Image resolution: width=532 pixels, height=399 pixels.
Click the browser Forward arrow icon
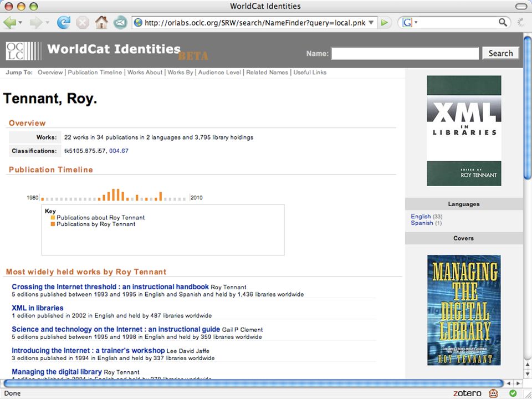(35, 23)
